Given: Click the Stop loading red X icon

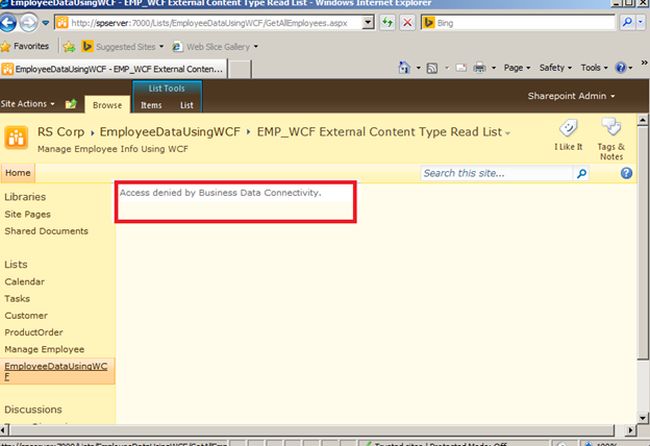Looking at the screenshot, I should [407, 23].
